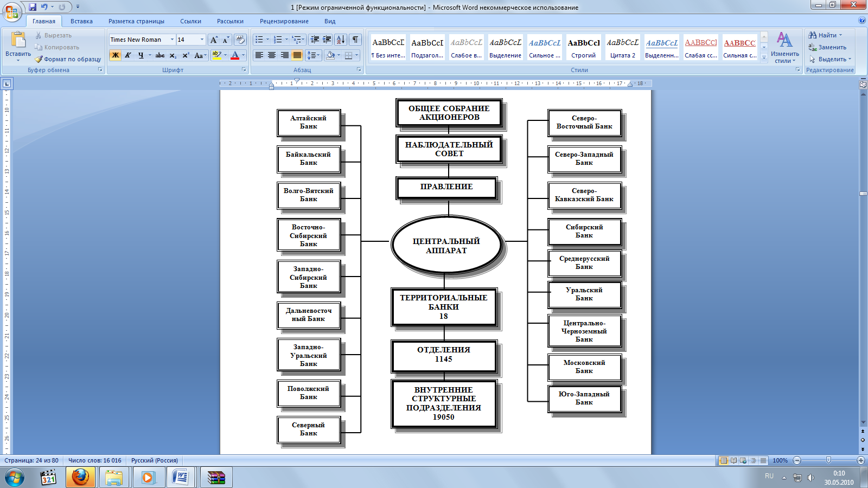Click Replace (Заменить) button
This screenshot has height=488, width=868.
pyautogui.click(x=827, y=47)
